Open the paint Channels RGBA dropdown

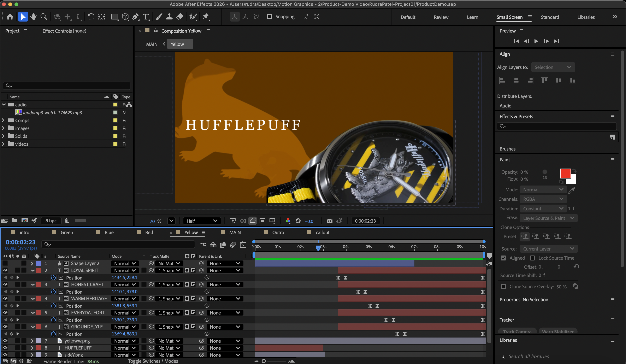(x=543, y=199)
